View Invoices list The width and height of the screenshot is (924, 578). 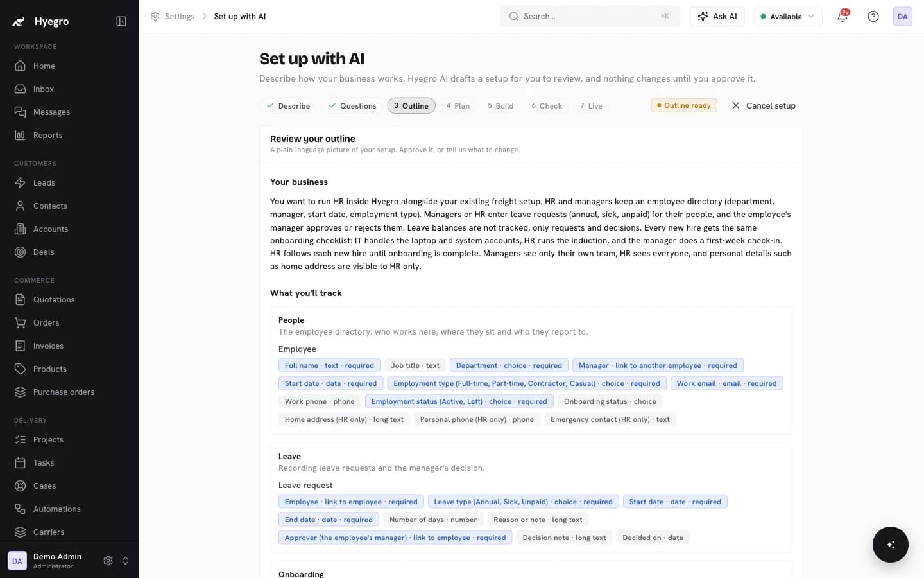tap(69, 346)
